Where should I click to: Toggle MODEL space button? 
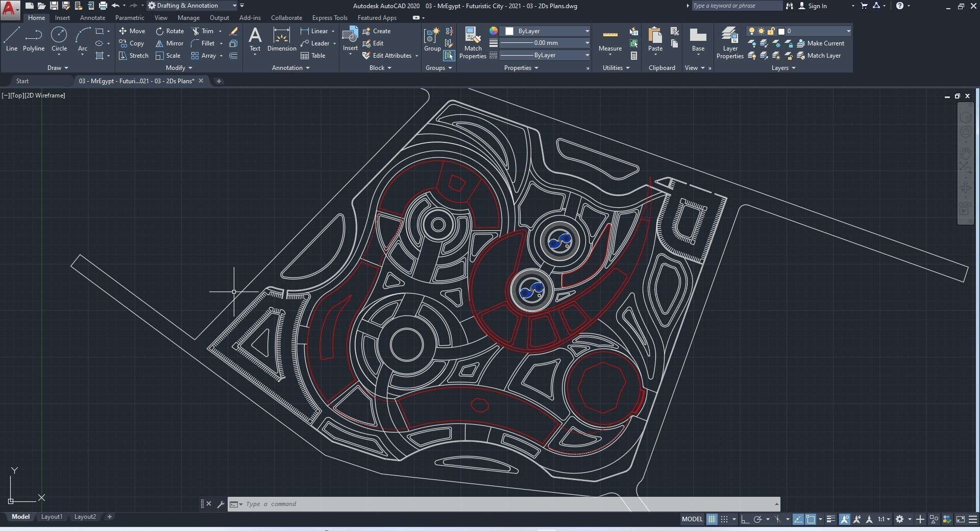coord(692,519)
